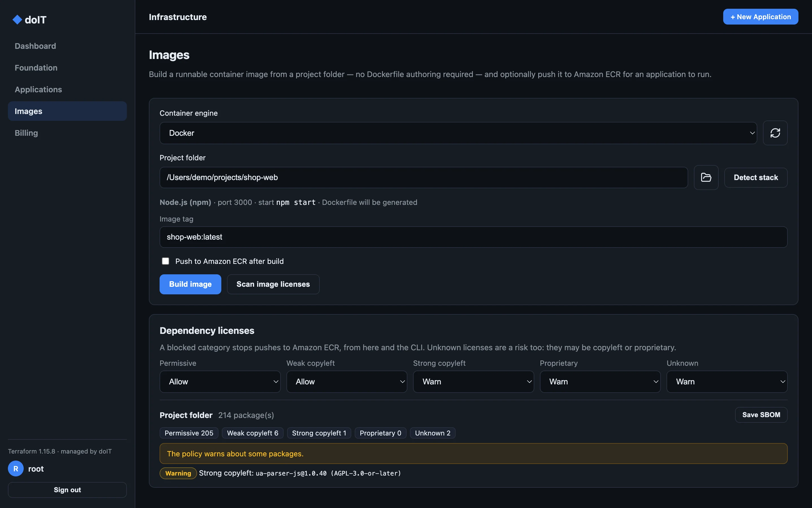Image resolution: width=812 pixels, height=508 pixels.
Task: Sign out of the root account
Action: tap(67, 490)
